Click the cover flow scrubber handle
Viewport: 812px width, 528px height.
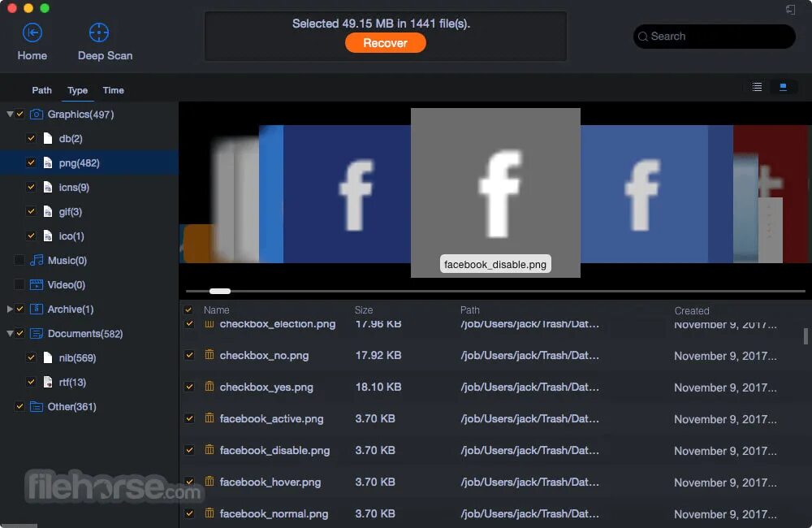pos(220,291)
